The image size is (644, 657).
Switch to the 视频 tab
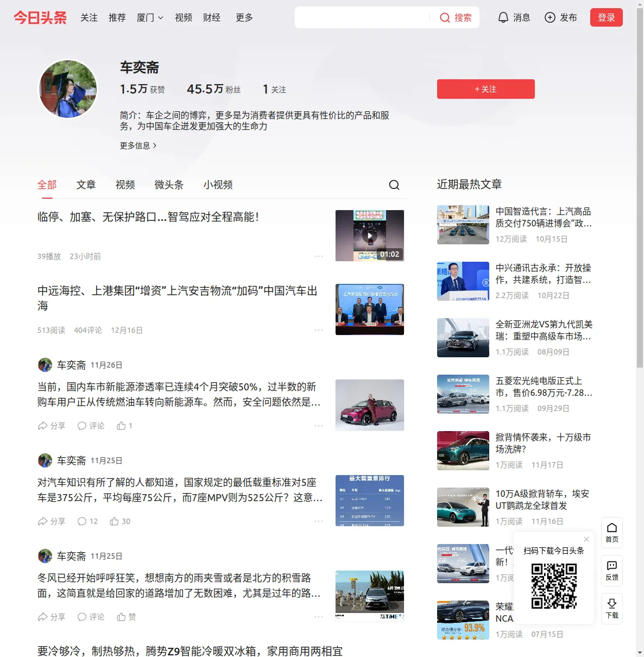click(x=125, y=185)
